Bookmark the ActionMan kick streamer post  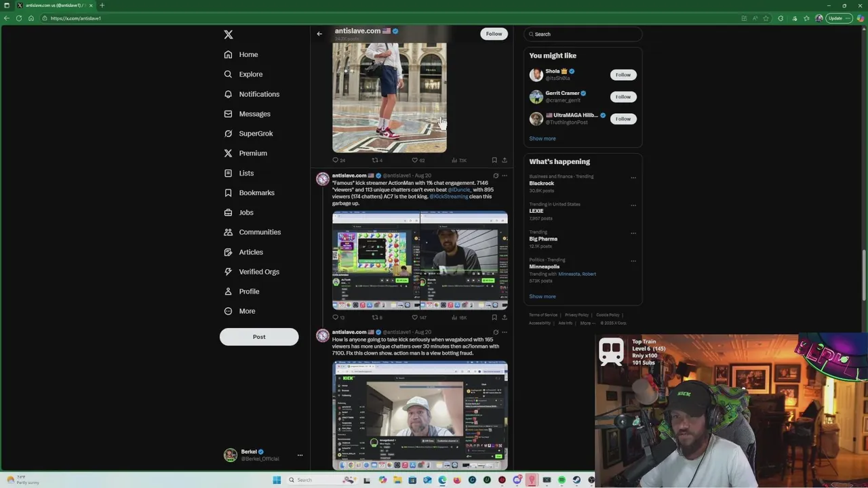coord(494,317)
